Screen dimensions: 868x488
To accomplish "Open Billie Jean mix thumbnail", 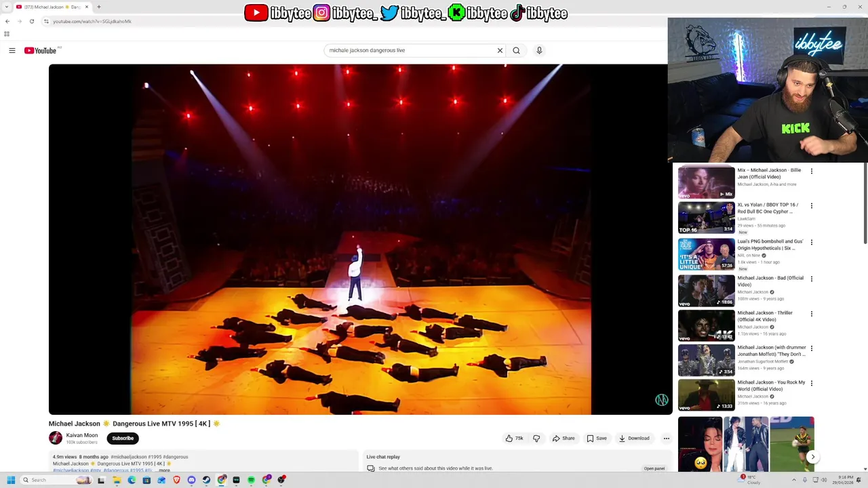I will tap(706, 182).
